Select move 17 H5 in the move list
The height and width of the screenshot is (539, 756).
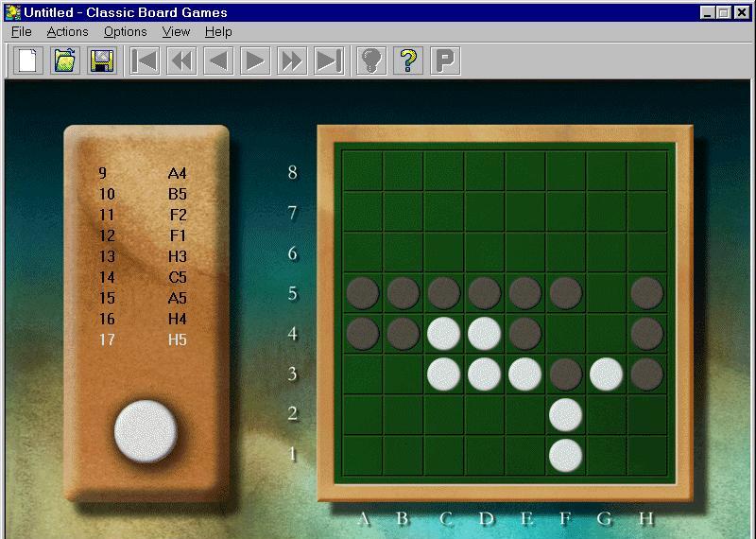coord(142,339)
